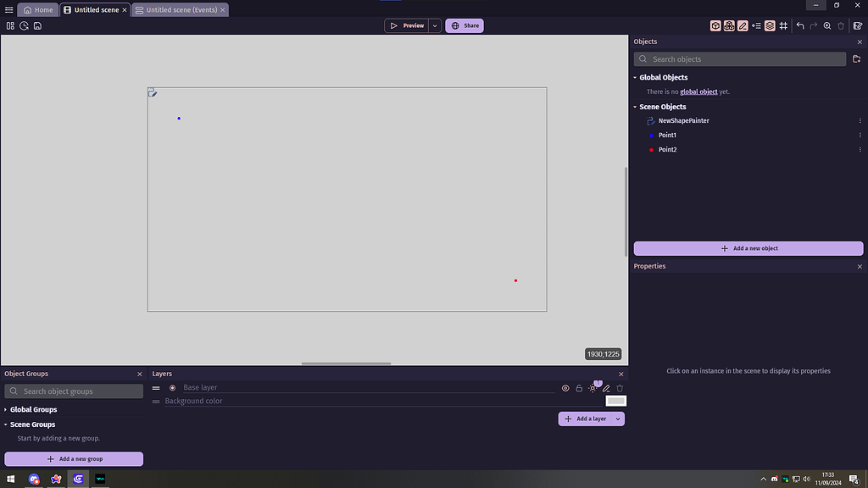Open the Preview options dropdown arrow
868x488 pixels.
[435, 25]
